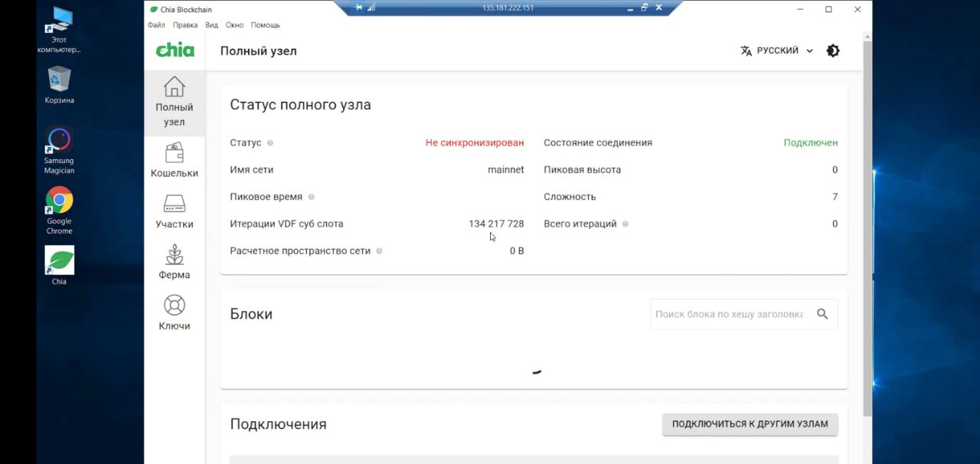Click the Итерации VDF суб слота label
The width and height of the screenshot is (980, 464).
tap(286, 224)
